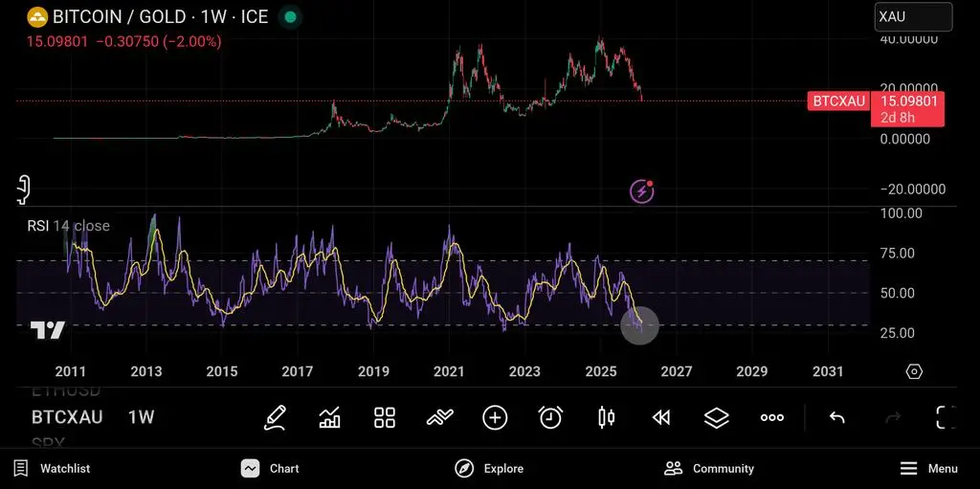Image resolution: width=980 pixels, height=489 pixels.
Task: Open the Menu tab
Action: click(928, 468)
